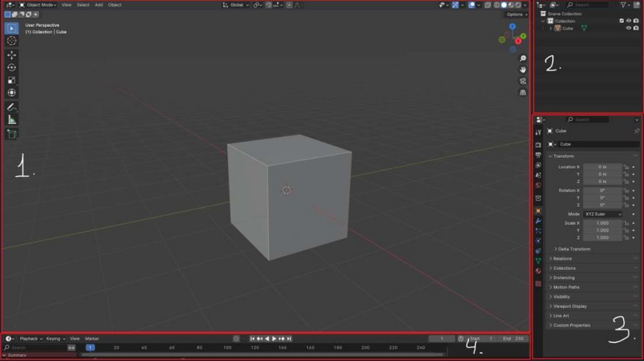The width and height of the screenshot is (644, 361).
Task: Open the Particles properties tab icon
Action: click(538, 231)
